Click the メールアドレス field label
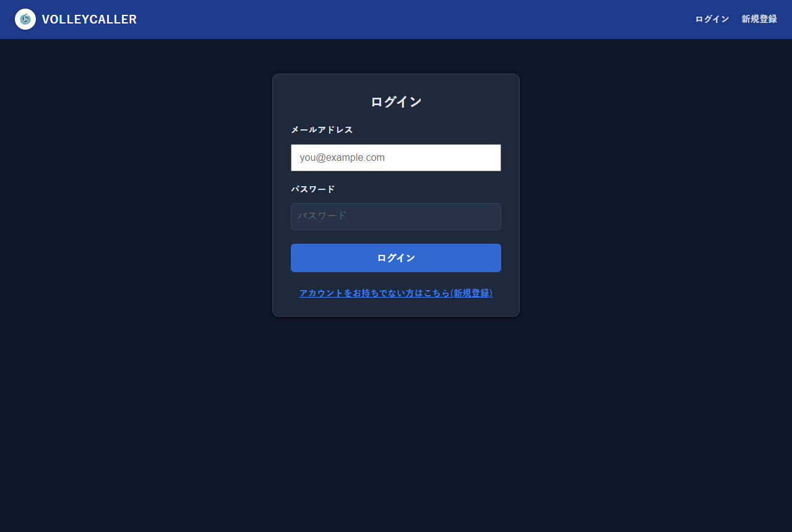792x532 pixels. tap(322, 130)
